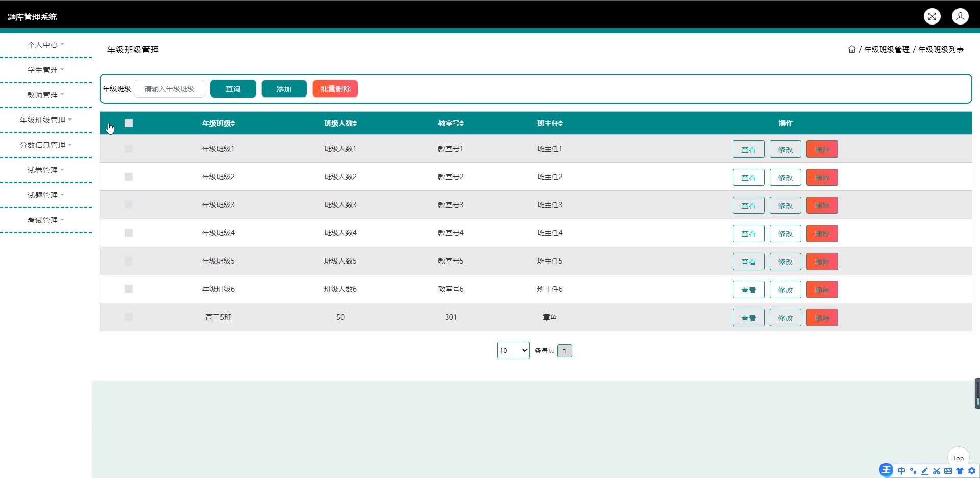
Task: Click the 批量删除 batch delete button
Action: (335, 89)
